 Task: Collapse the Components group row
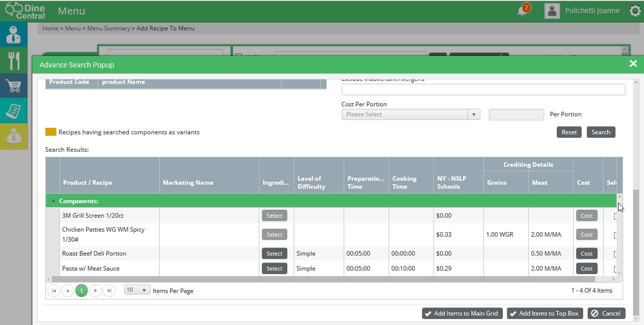point(53,201)
